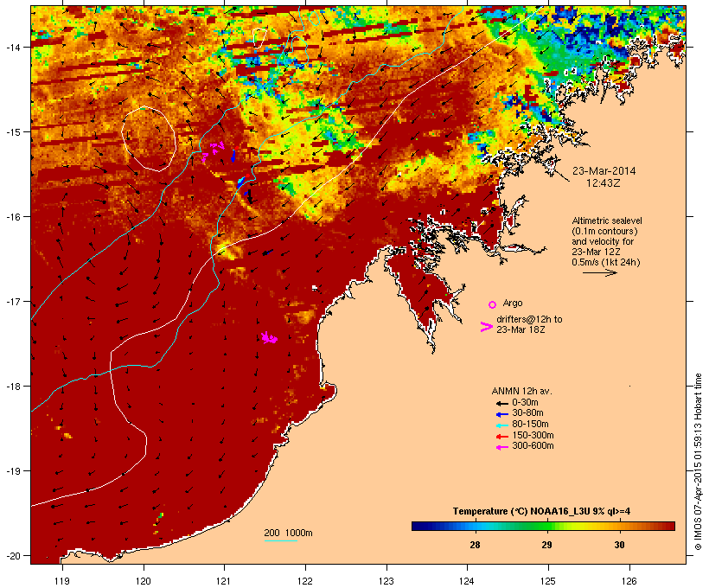Click the colorbar tick label 28
The height and width of the screenshot is (588, 709).
tap(476, 545)
